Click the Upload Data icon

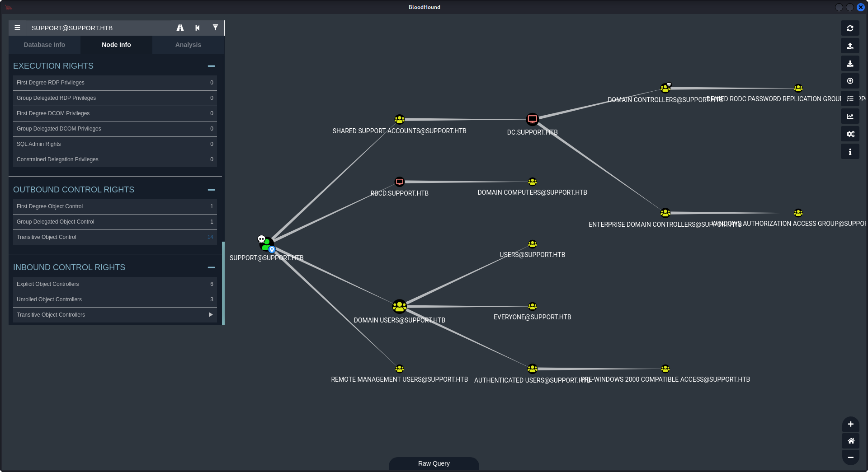point(850,81)
